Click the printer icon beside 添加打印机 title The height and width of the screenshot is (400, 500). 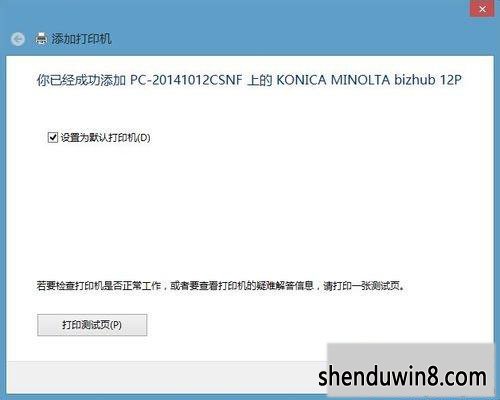pyautogui.click(x=41, y=39)
